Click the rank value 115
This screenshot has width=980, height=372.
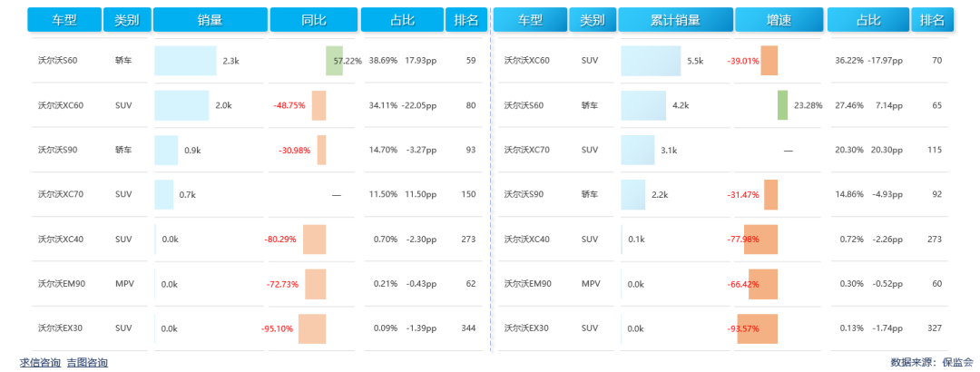(935, 150)
